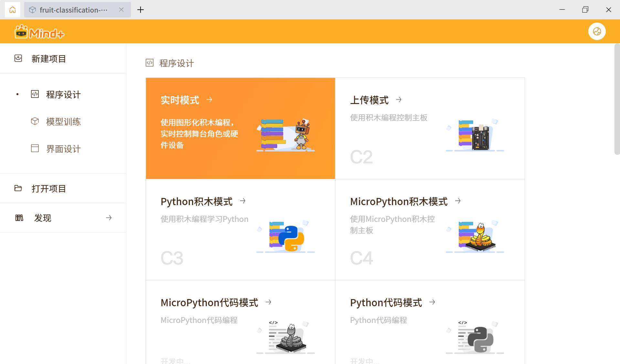Launch MicroPython代码模式

240,323
